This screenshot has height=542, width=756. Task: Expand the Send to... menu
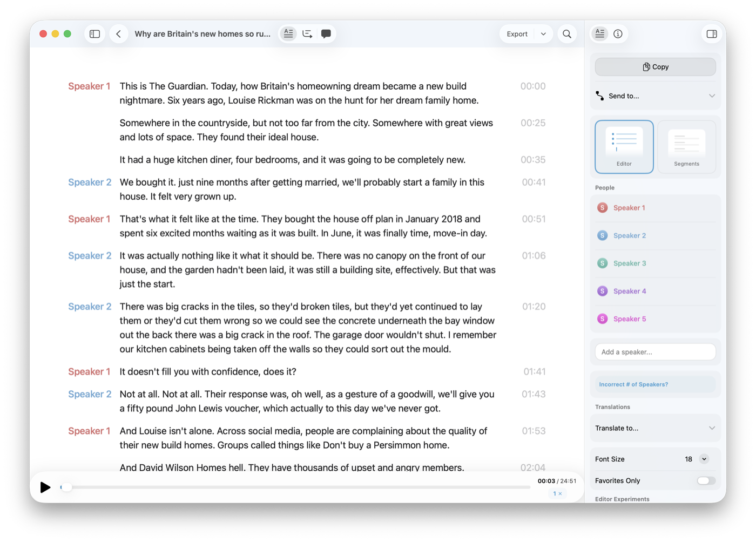tap(656, 96)
